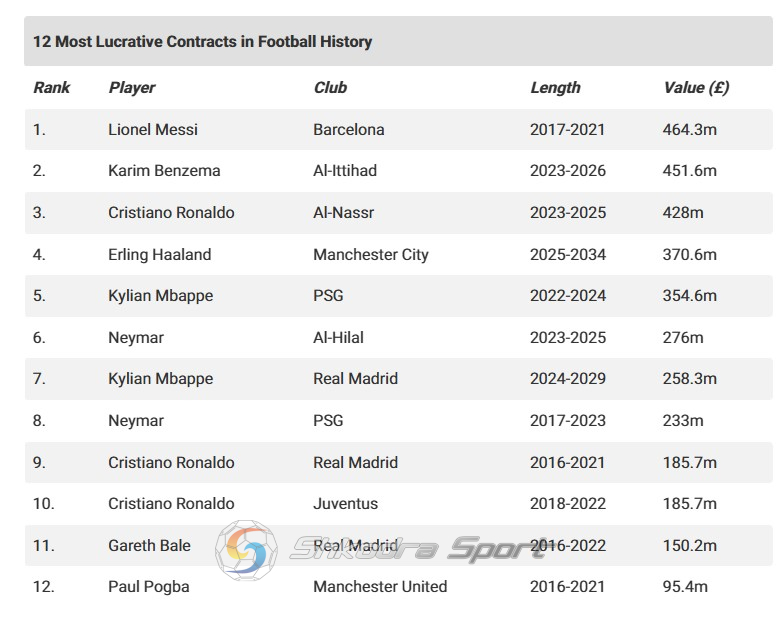
Task: Click Erling Haaland's name
Action: click(159, 254)
